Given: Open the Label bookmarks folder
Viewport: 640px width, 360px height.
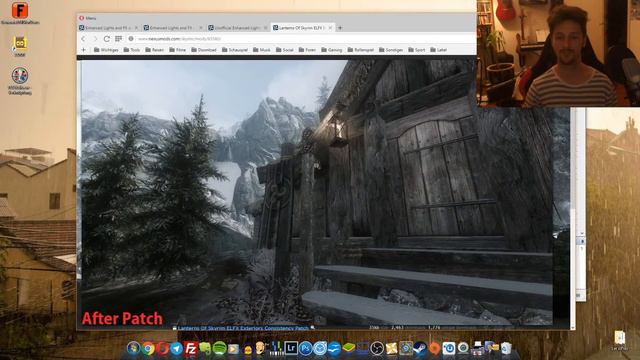Looking at the screenshot, I should pyautogui.click(x=438, y=50).
